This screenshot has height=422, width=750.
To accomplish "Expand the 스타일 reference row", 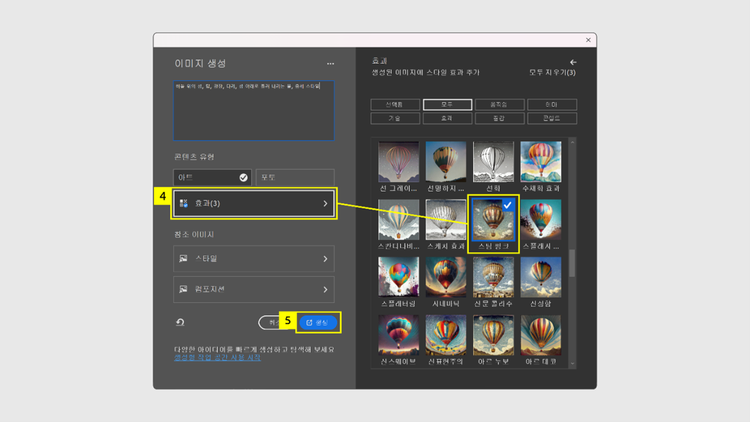I will [x=254, y=259].
